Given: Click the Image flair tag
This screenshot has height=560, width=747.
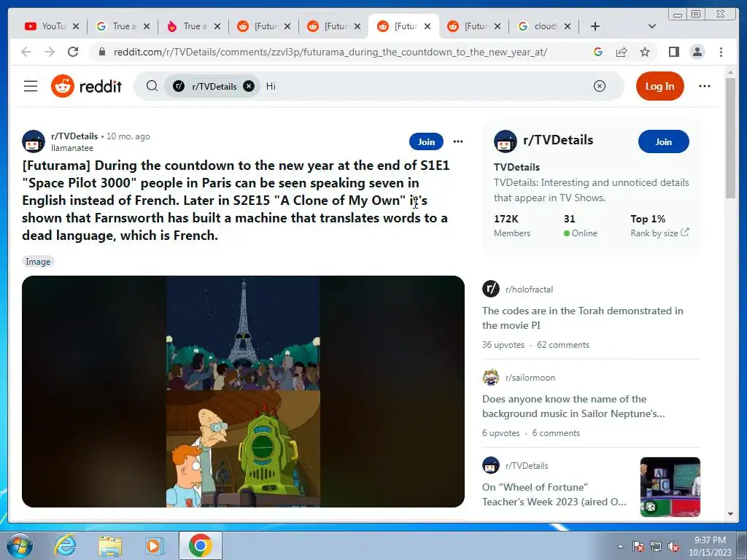Looking at the screenshot, I should (x=38, y=262).
